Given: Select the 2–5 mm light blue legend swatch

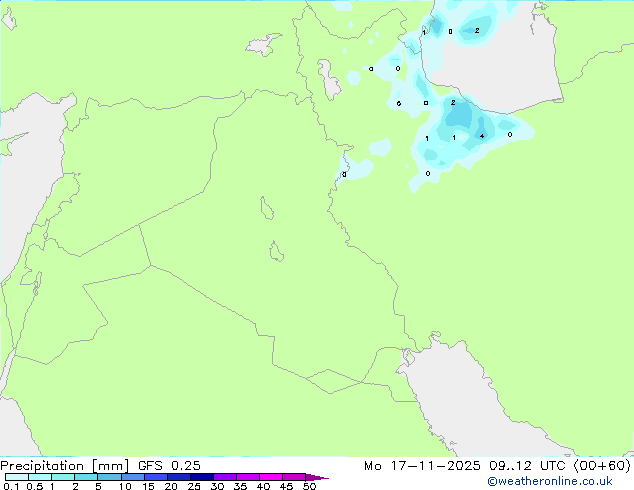Looking at the screenshot, I should 86,477.
